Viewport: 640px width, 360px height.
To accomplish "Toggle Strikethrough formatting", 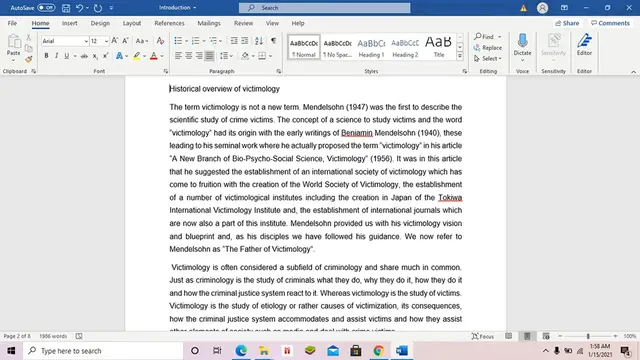I will pos(84,56).
